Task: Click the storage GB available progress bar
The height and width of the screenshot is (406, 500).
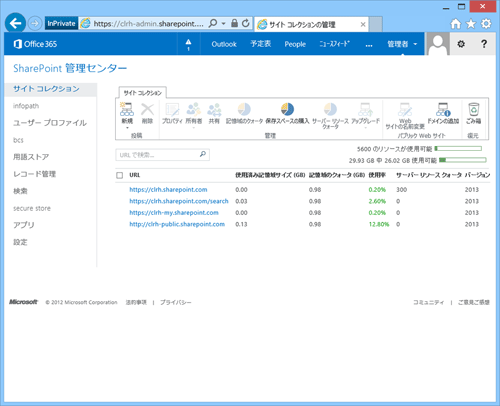Action: (463, 160)
